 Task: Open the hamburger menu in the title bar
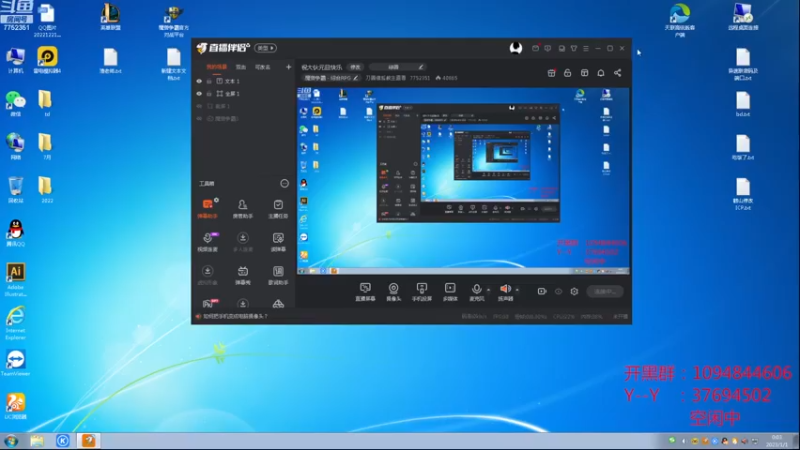586,48
